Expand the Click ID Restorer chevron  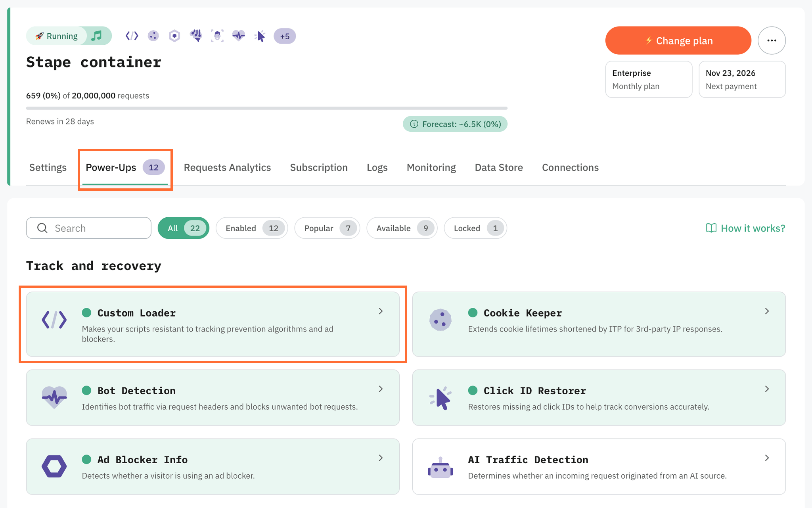click(x=767, y=389)
